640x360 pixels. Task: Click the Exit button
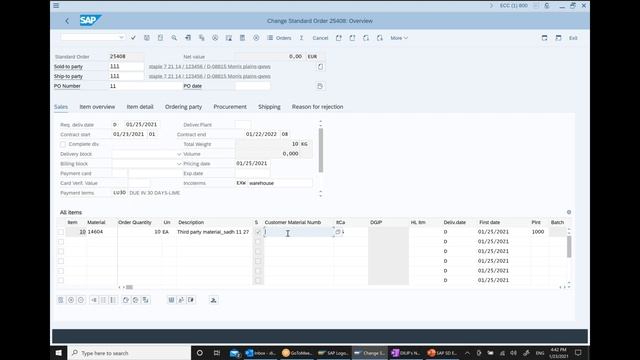pyautogui.click(x=573, y=38)
